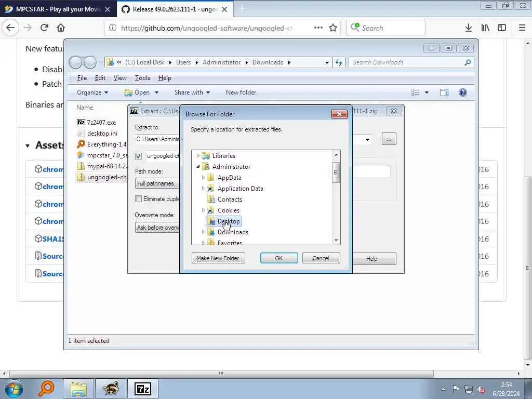Image resolution: width=532 pixels, height=399 pixels.
Task: Select the Contacts folder
Action: pos(230,199)
